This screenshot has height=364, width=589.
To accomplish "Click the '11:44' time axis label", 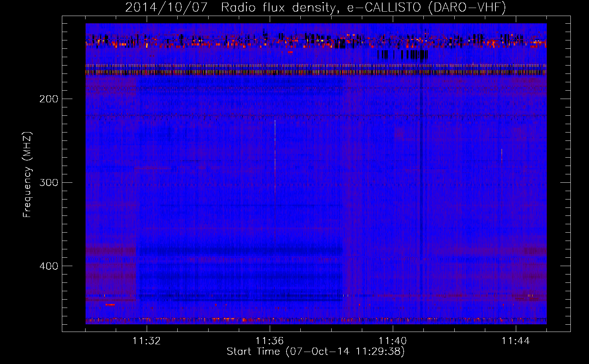I will click(515, 341).
